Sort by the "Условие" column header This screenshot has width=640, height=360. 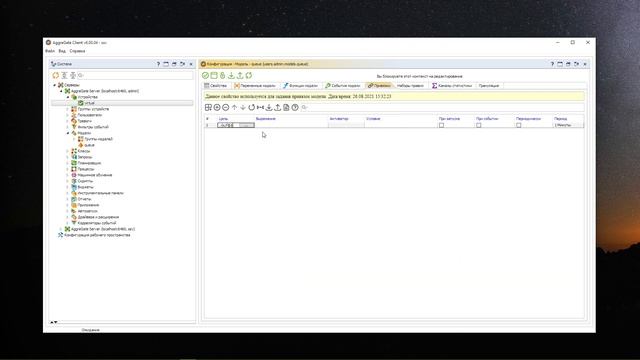(x=373, y=119)
